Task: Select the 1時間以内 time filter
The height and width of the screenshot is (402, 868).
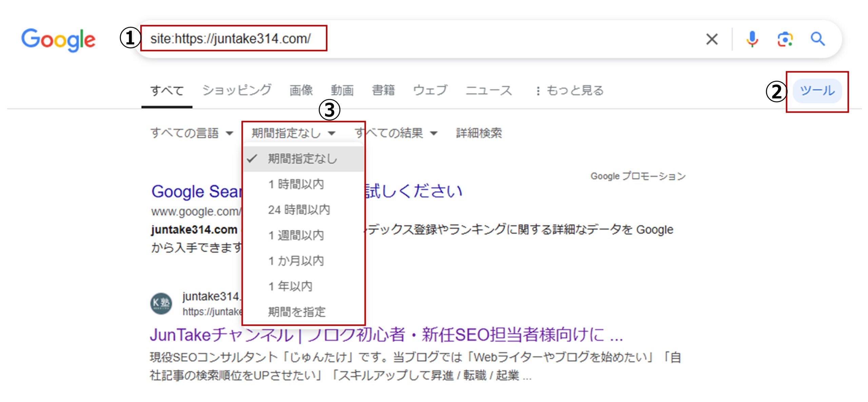Action: pyautogui.click(x=296, y=185)
